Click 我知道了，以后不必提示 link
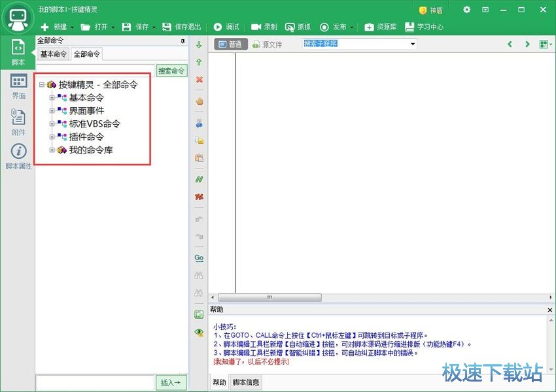 [251, 361]
